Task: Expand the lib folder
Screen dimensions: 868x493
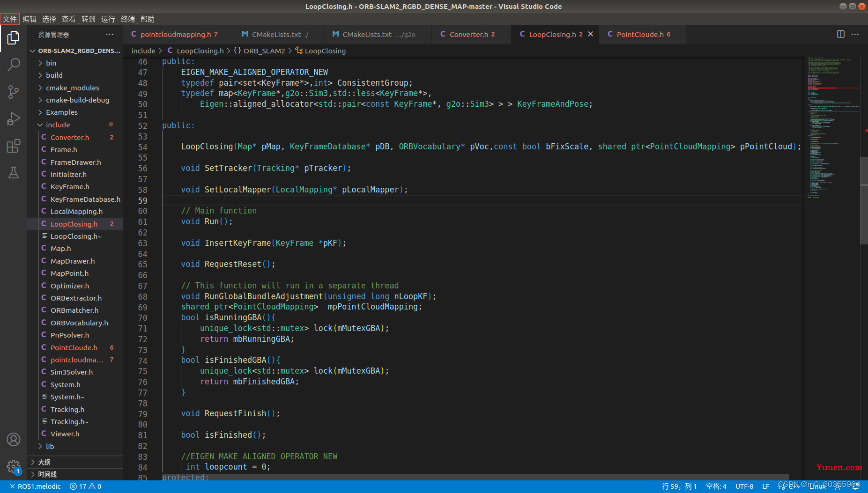Action: point(75,446)
